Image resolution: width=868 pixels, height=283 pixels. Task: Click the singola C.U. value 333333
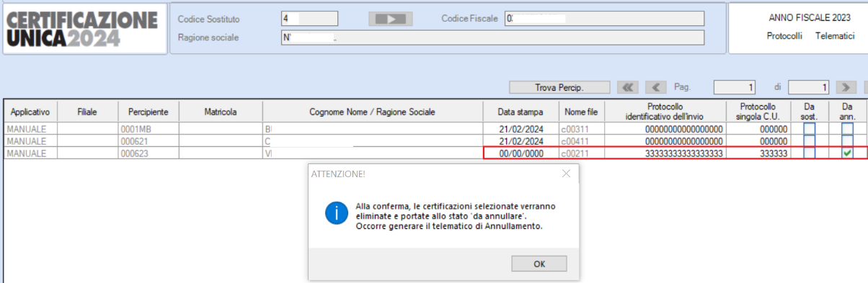[x=758, y=153]
